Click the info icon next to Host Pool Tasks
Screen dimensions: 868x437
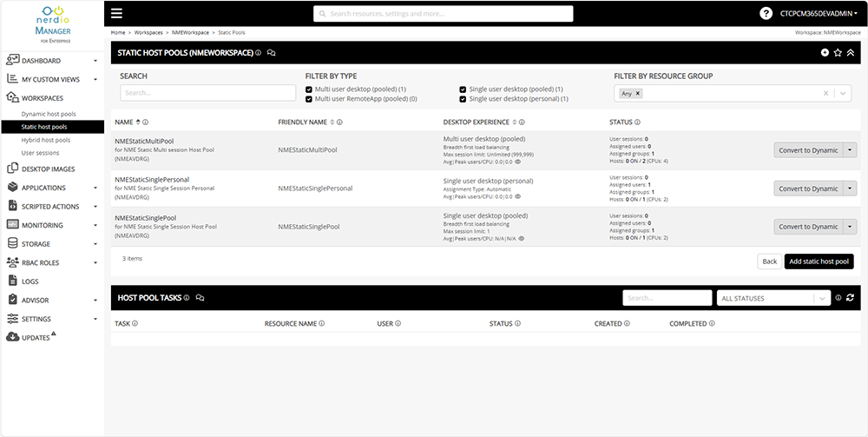187,298
